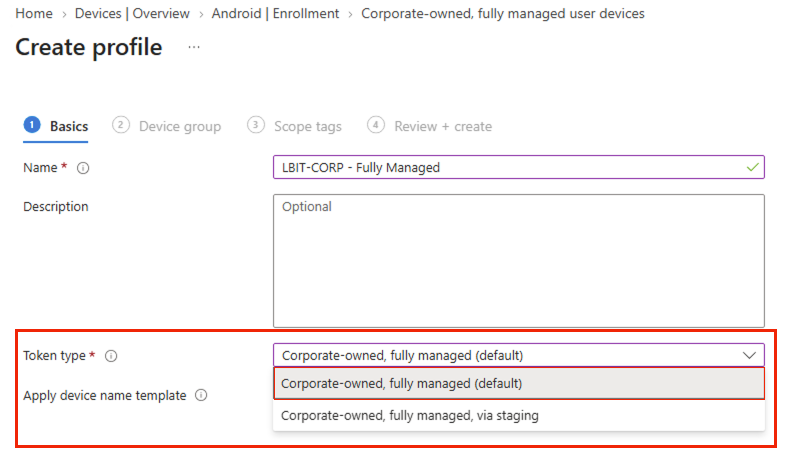Choose Corporate-owned, fully managed, via staging option
The height and width of the screenshot is (454, 786).
pos(519,415)
